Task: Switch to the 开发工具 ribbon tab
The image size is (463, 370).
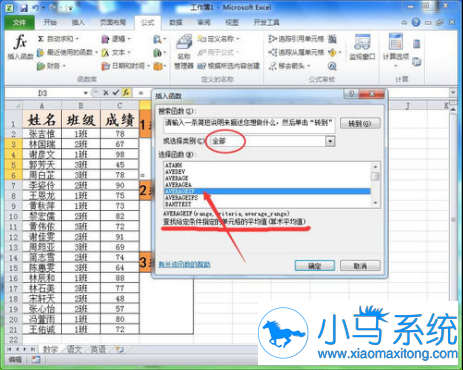Action: point(266,22)
